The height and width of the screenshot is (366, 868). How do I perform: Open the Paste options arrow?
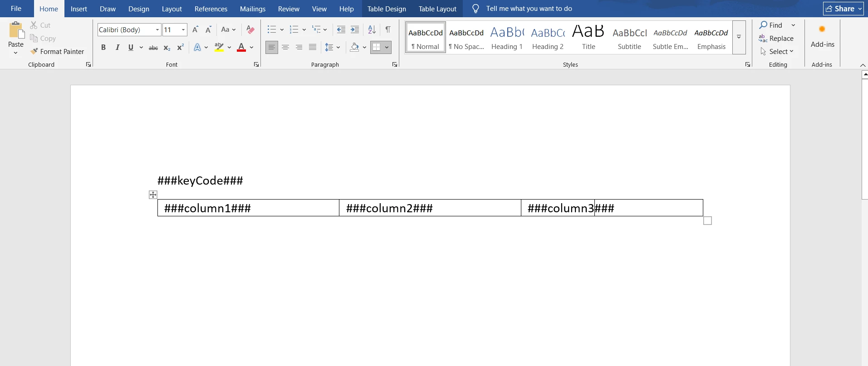click(15, 53)
